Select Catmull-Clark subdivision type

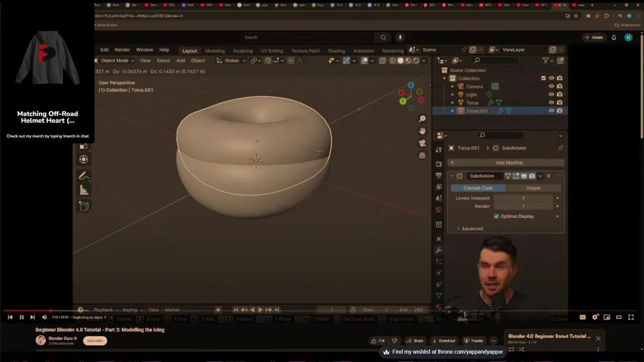[x=478, y=188]
